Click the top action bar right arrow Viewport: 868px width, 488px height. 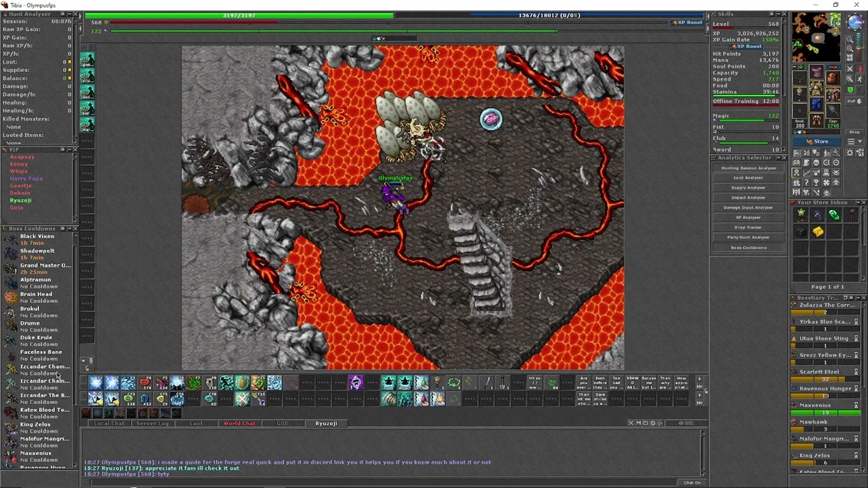699,379
